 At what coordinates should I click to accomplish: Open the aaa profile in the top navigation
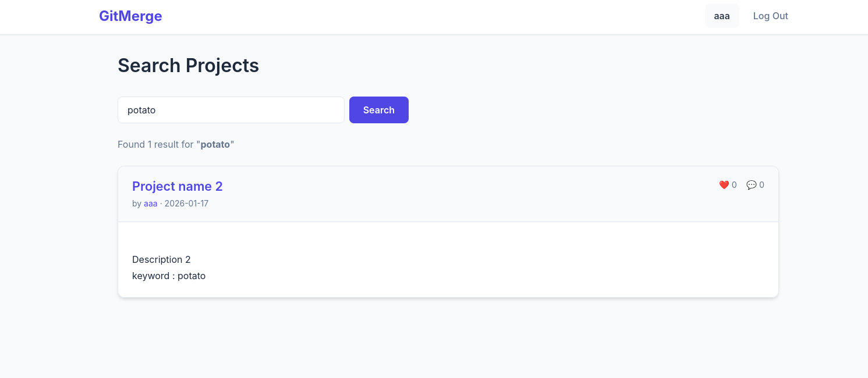[x=721, y=16]
